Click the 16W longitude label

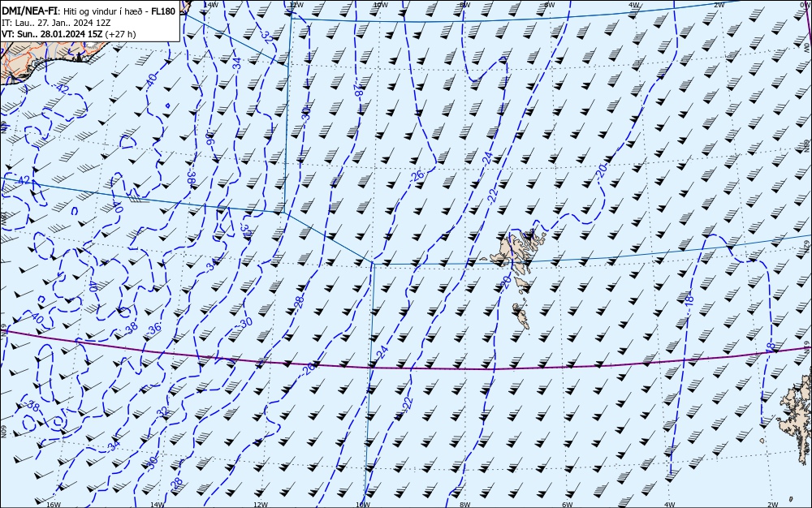[54, 505]
